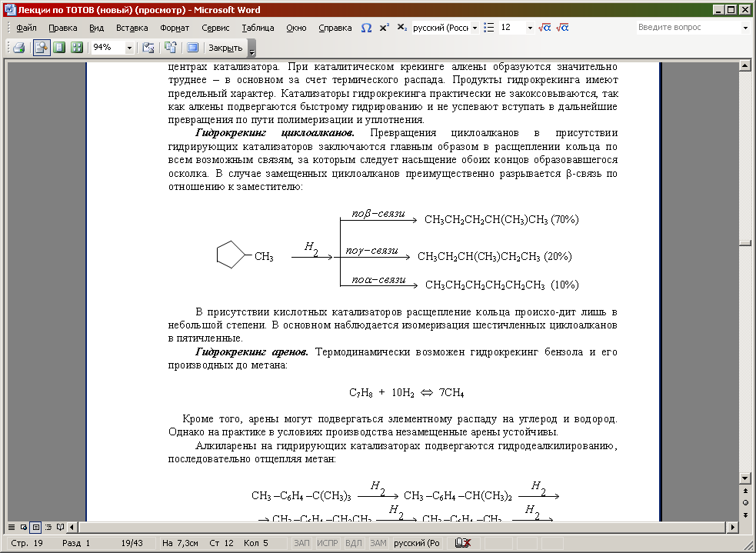Click the Гидрокрекинг циклоалканов heading text

pos(275,132)
